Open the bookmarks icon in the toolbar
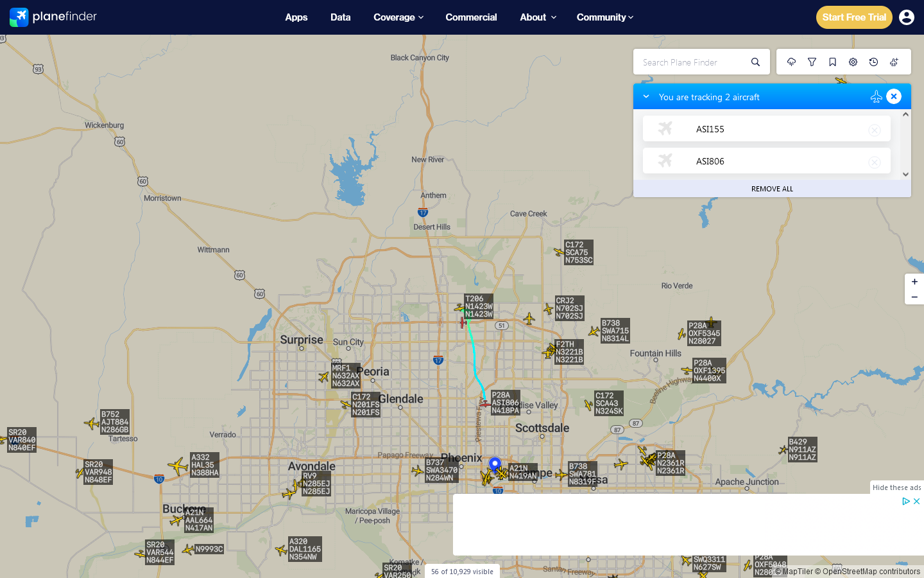This screenshot has height=578, width=924. (x=832, y=62)
